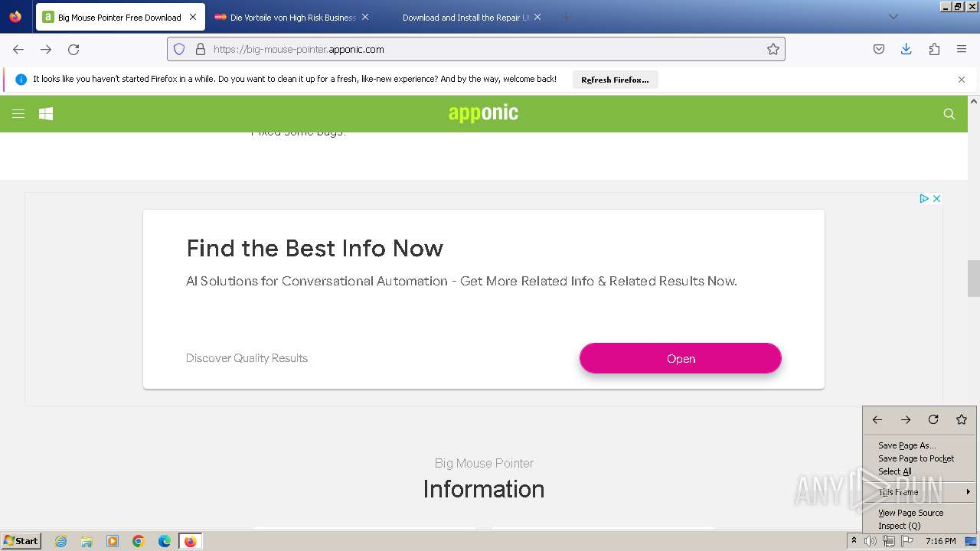
Task: Click the 7:16 PM clock
Action: pos(940,541)
